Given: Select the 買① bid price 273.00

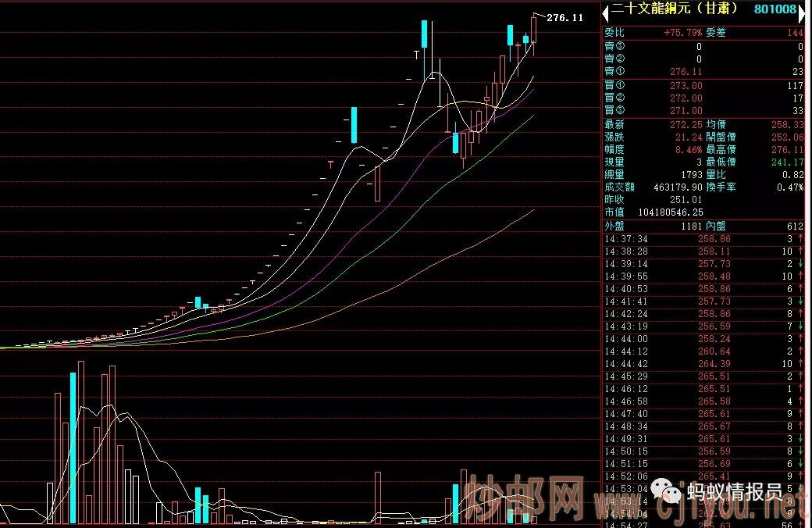Looking at the screenshot, I should 686,85.
